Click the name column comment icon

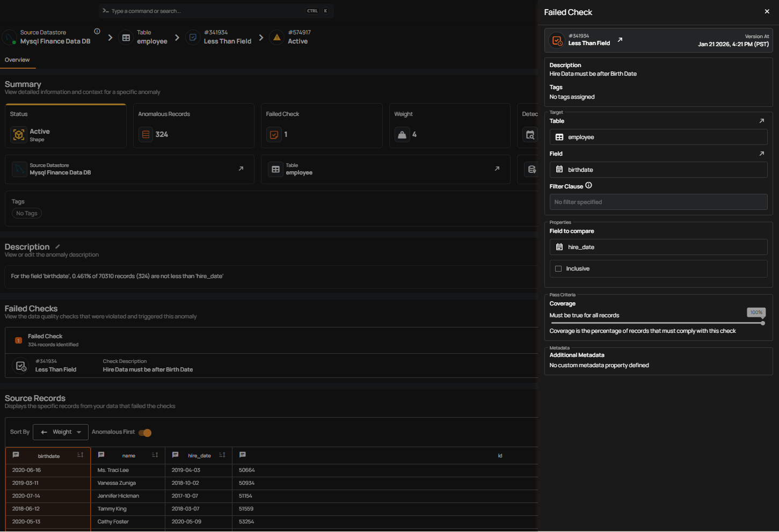click(x=101, y=455)
